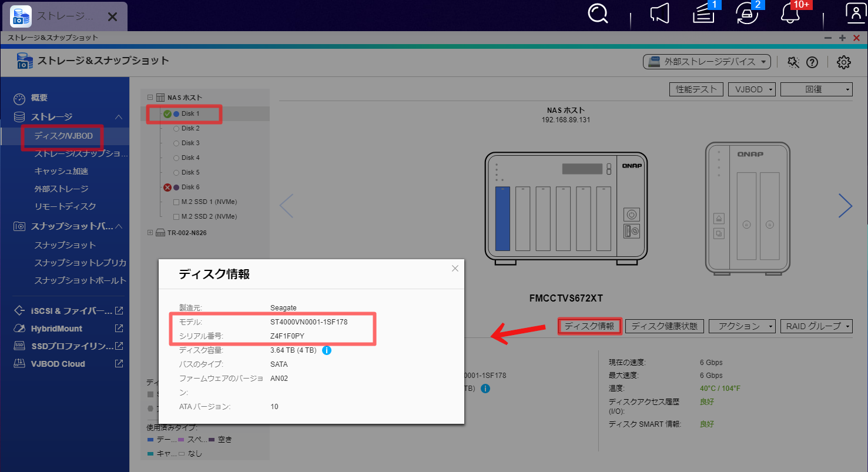Screen dimensions: 868x472
Task: Open global settings gear icon
Action: (x=844, y=62)
